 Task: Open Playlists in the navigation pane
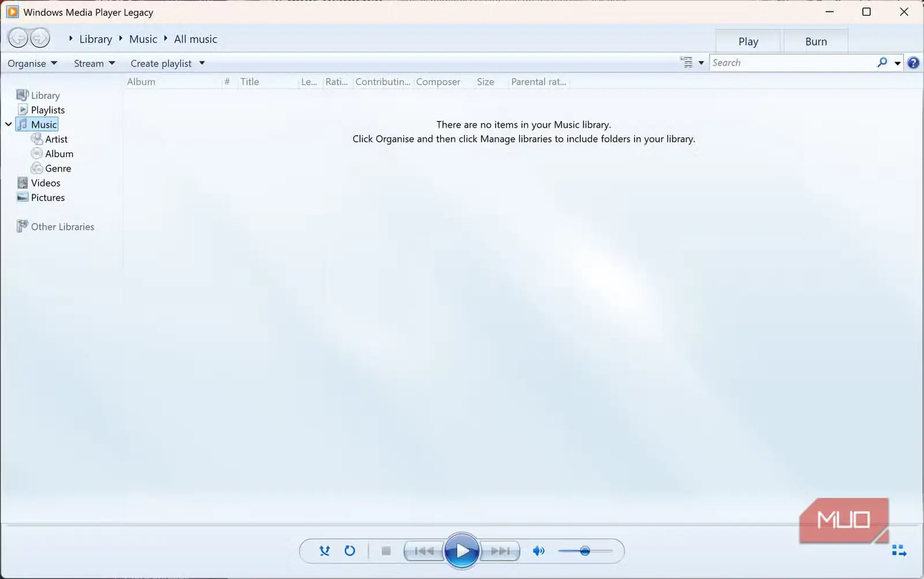[41, 110]
